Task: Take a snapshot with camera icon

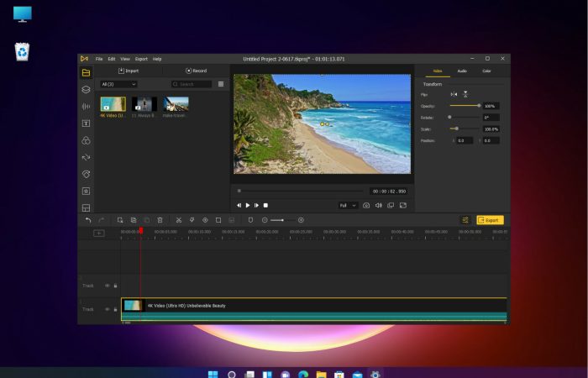Action: (x=366, y=206)
